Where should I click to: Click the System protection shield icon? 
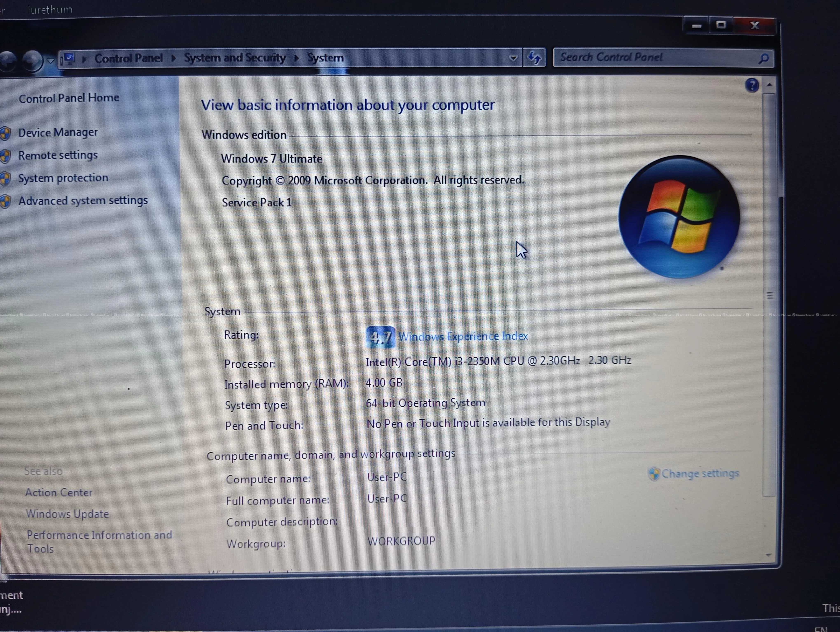tap(5, 179)
